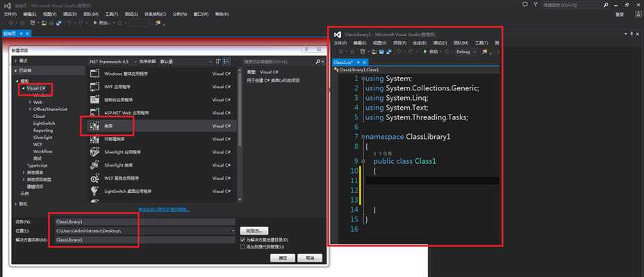This screenshot has width=644, height=277.
Task: Open the sort by dropdown in New Project
Action: 185,61
